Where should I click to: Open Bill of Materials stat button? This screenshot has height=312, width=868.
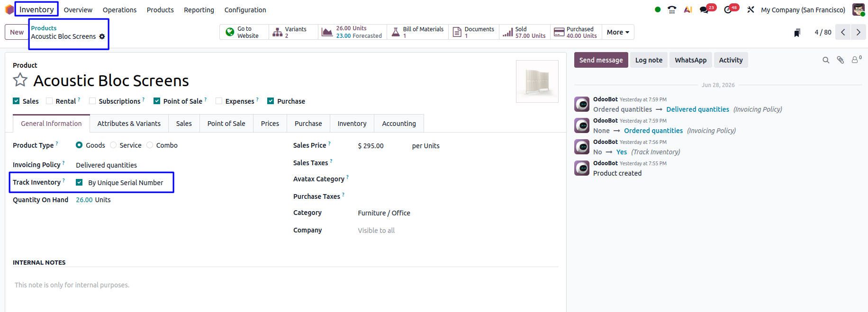(418, 32)
